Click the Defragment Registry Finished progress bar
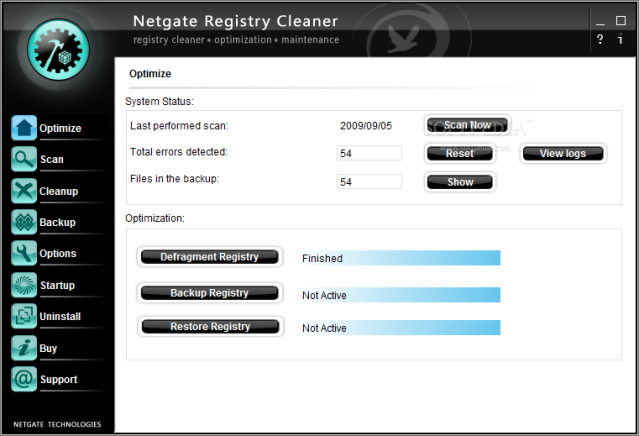 pos(400,258)
